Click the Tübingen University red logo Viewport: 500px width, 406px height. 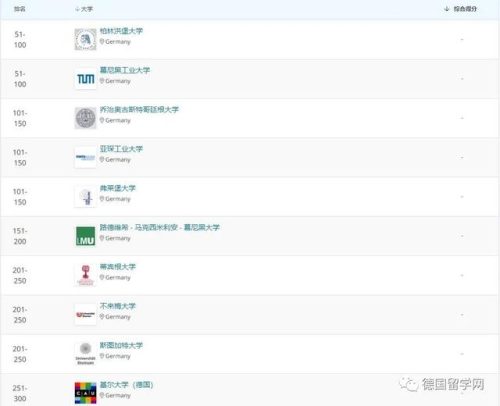pyautogui.click(x=85, y=275)
